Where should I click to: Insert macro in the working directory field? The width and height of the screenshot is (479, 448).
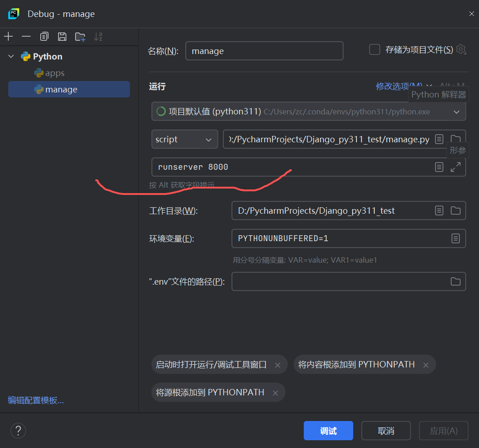439,211
